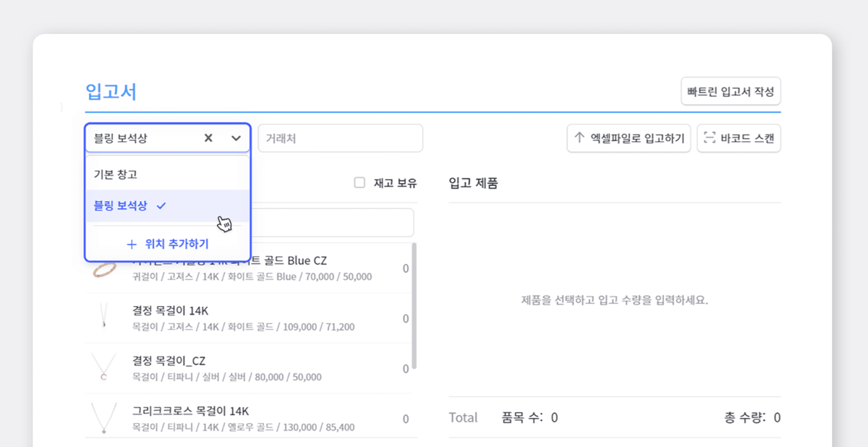Click the ring product thumbnail
The width and height of the screenshot is (868, 447).
point(104,269)
